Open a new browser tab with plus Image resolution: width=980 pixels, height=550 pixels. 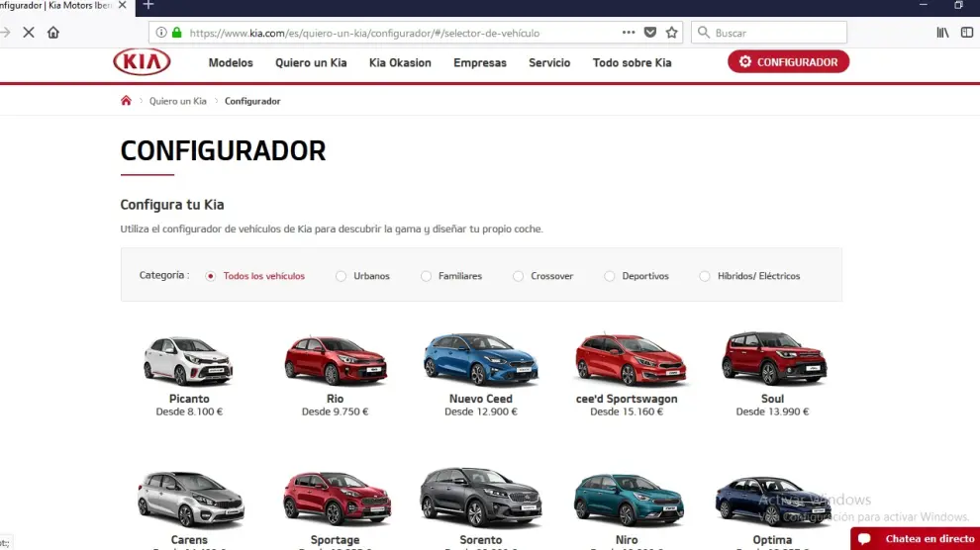(x=148, y=5)
